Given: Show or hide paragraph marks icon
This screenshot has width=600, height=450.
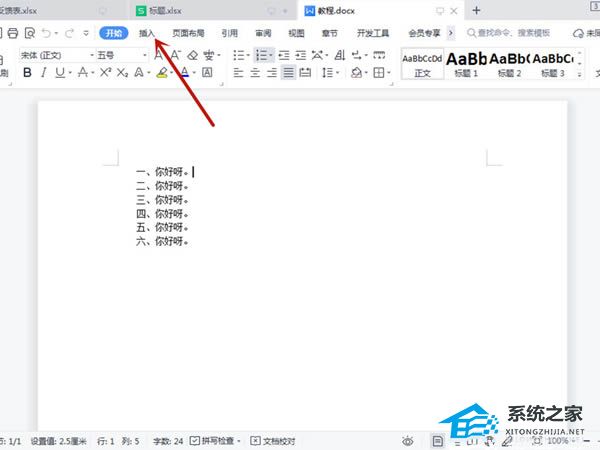Looking at the screenshot, I should point(356,55).
